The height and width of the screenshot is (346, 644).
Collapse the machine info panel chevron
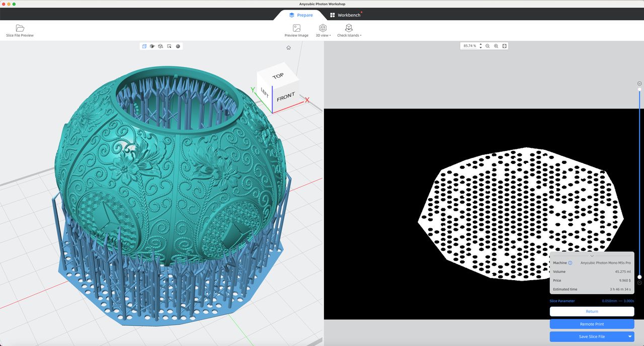coord(592,256)
